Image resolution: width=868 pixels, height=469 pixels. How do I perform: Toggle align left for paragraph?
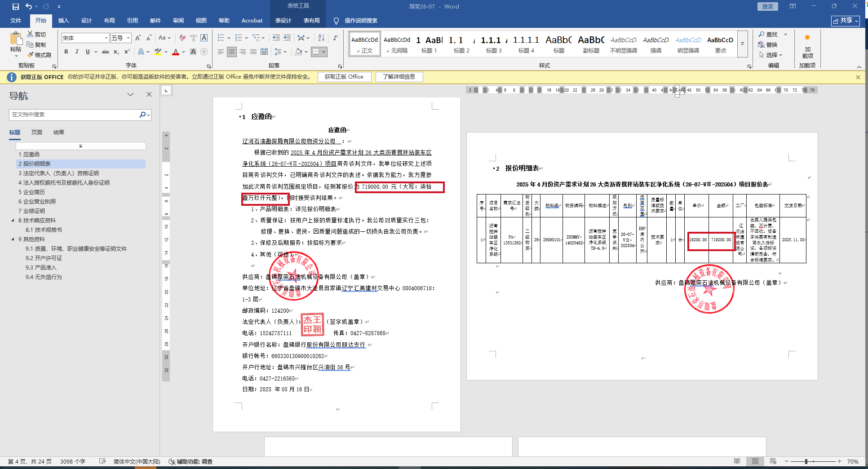[221, 52]
